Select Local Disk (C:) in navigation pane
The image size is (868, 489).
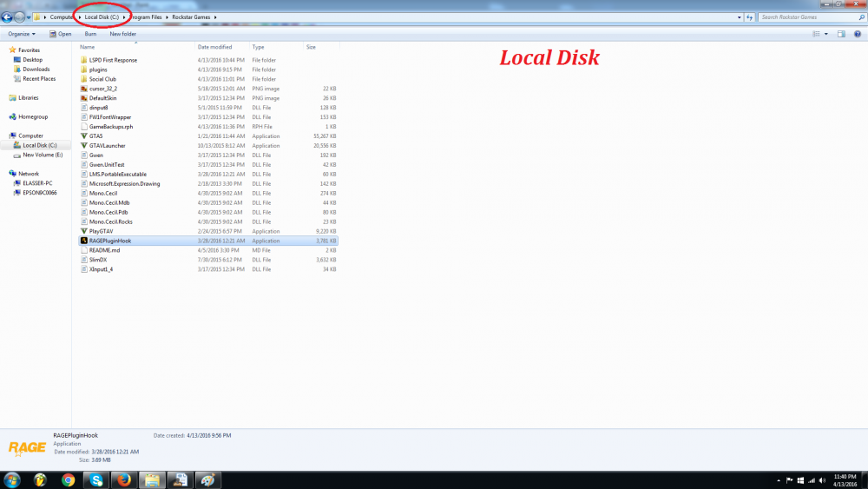39,145
